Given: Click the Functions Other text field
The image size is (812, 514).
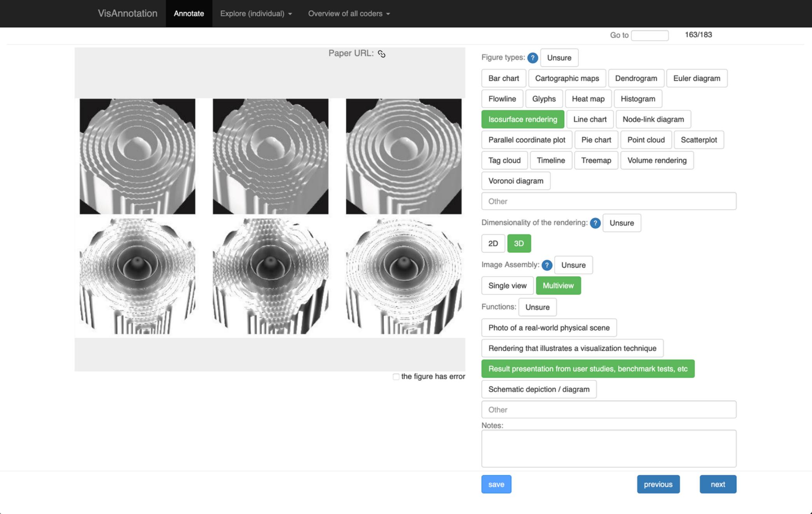Looking at the screenshot, I should tap(609, 409).
